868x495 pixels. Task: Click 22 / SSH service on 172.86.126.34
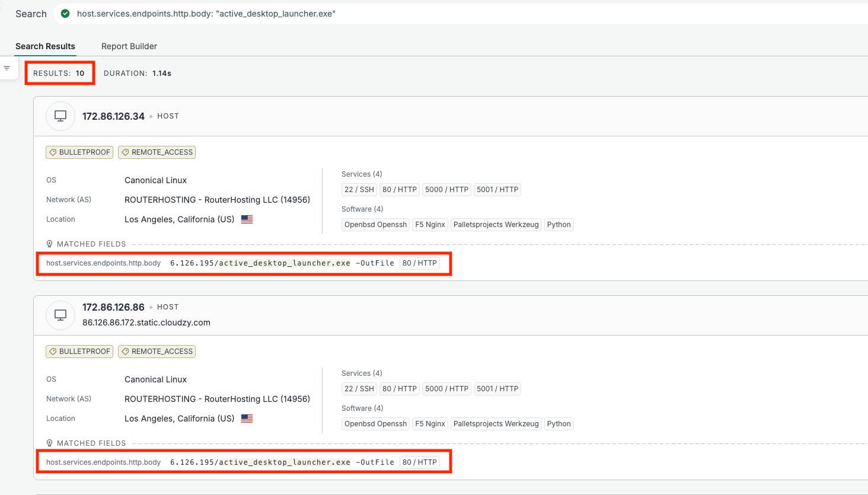359,190
